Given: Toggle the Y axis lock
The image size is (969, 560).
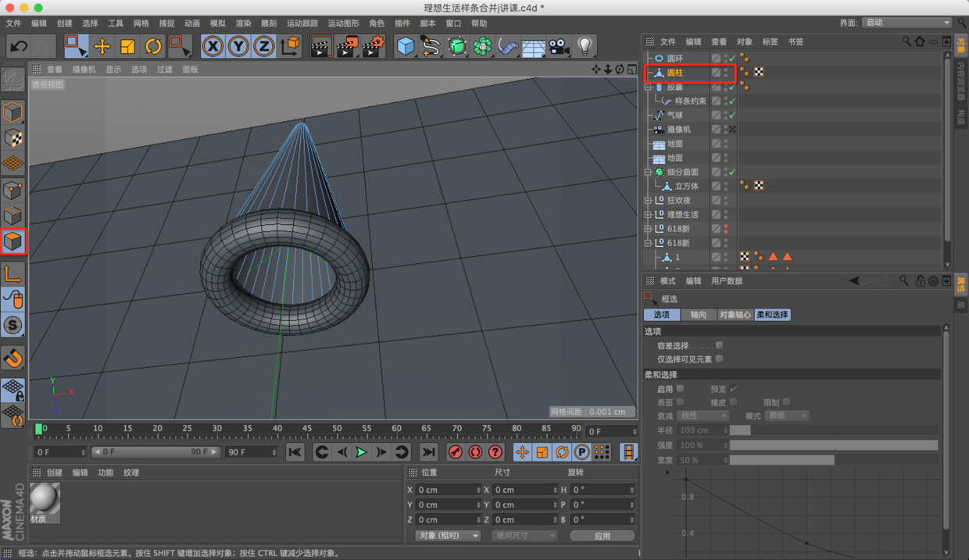Looking at the screenshot, I should pyautogui.click(x=238, y=47).
